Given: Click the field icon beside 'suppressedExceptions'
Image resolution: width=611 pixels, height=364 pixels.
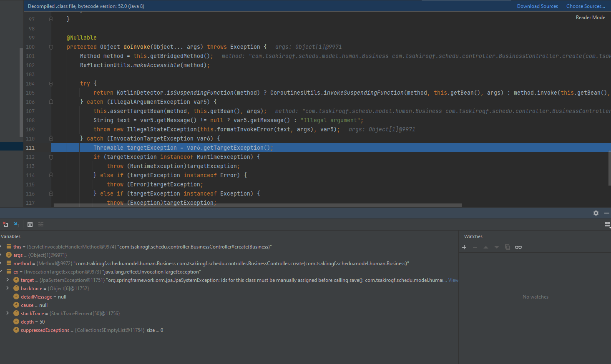Looking at the screenshot, I should pyautogui.click(x=16, y=330).
